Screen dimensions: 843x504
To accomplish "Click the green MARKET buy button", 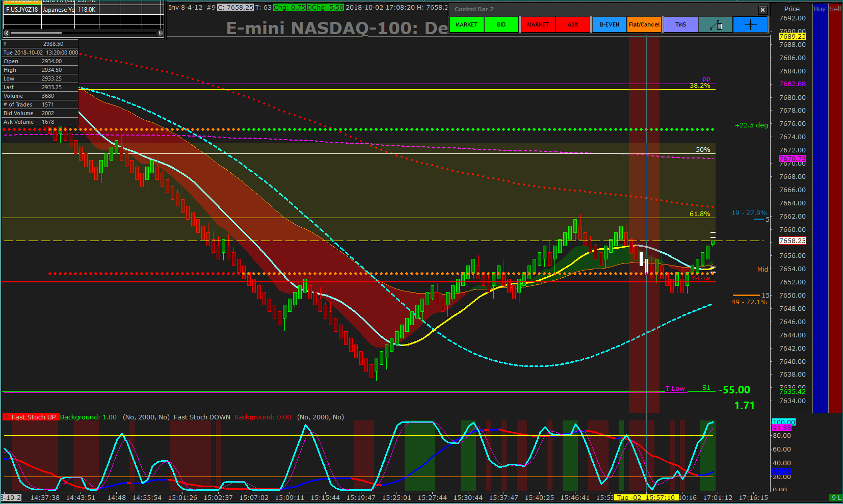I will (x=466, y=24).
